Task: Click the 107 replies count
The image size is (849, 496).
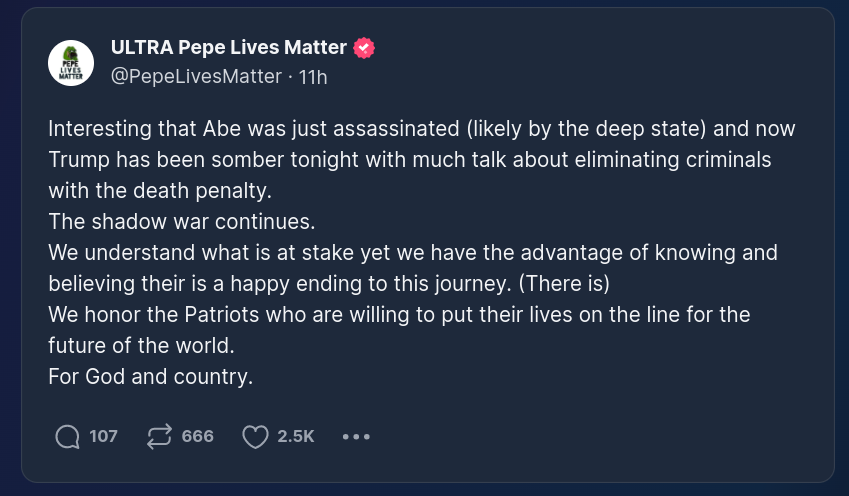Action: pyautogui.click(x=103, y=436)
